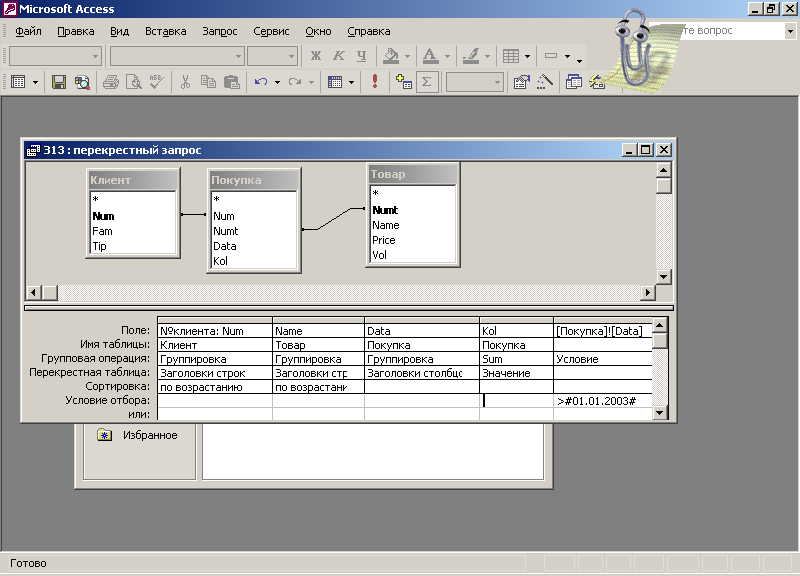Open the Font name combo box
Image resolution: width=800 pixels, height=576 pixels.
[177, 56]
